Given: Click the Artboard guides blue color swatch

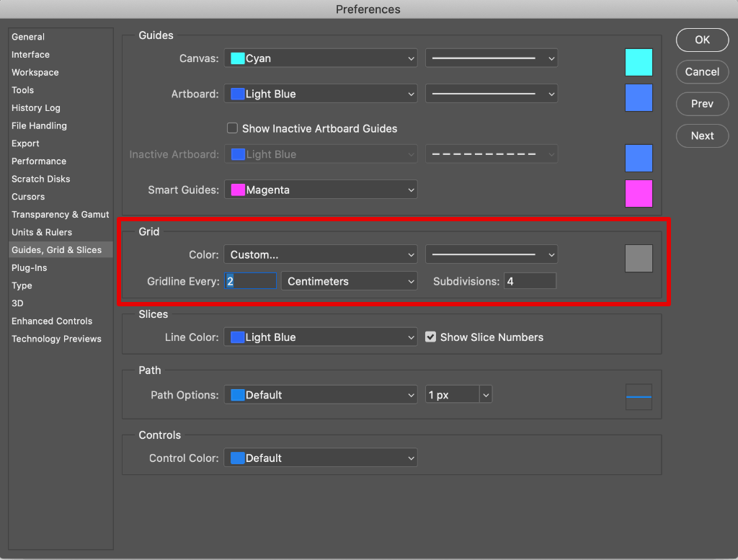Looking at the screenshot, I should tap(639, 98).
